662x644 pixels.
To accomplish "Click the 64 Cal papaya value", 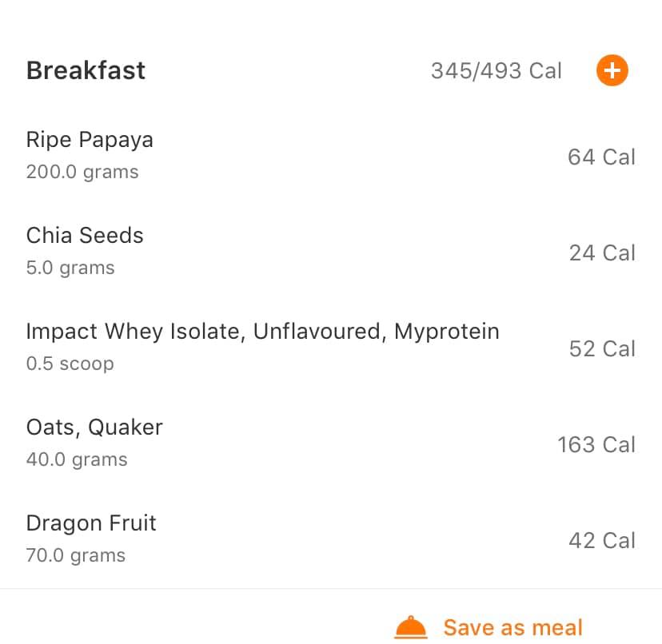I will [601, 157].
